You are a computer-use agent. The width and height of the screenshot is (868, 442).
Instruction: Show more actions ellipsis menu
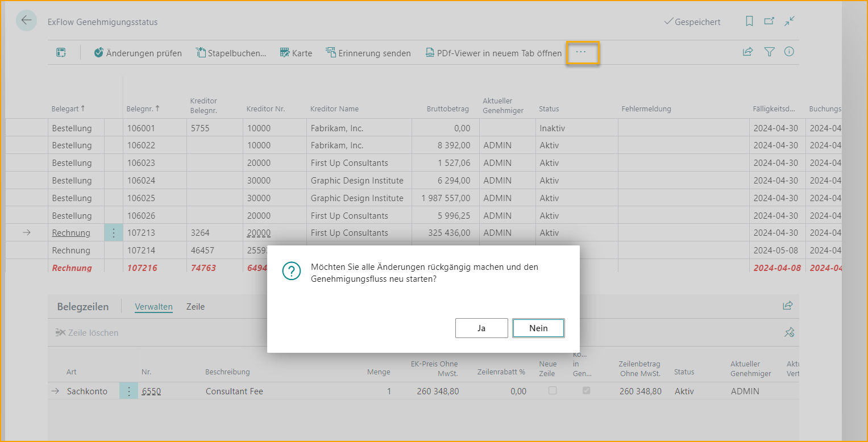[581, 52]
